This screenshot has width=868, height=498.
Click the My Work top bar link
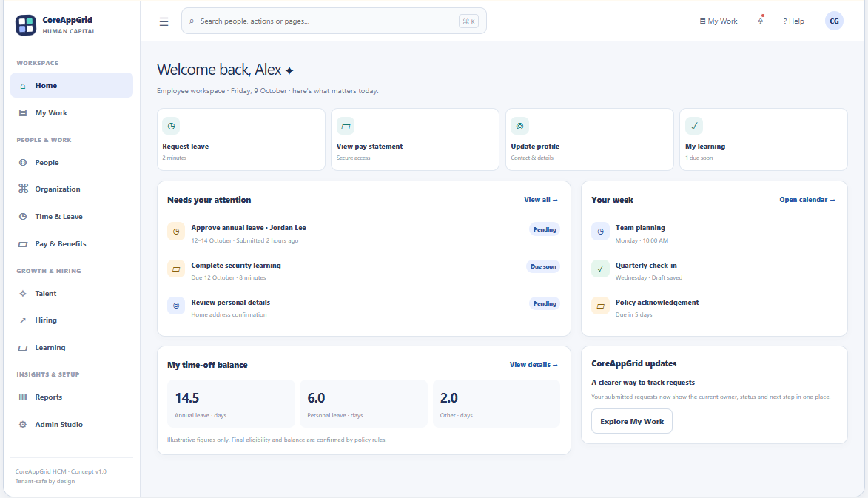pyautogui.click(x=719, y=21)
